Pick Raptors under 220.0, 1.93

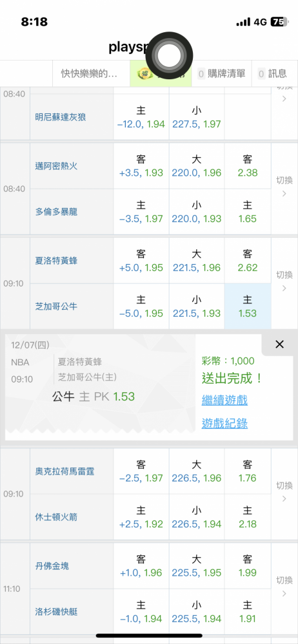[197, 211]
